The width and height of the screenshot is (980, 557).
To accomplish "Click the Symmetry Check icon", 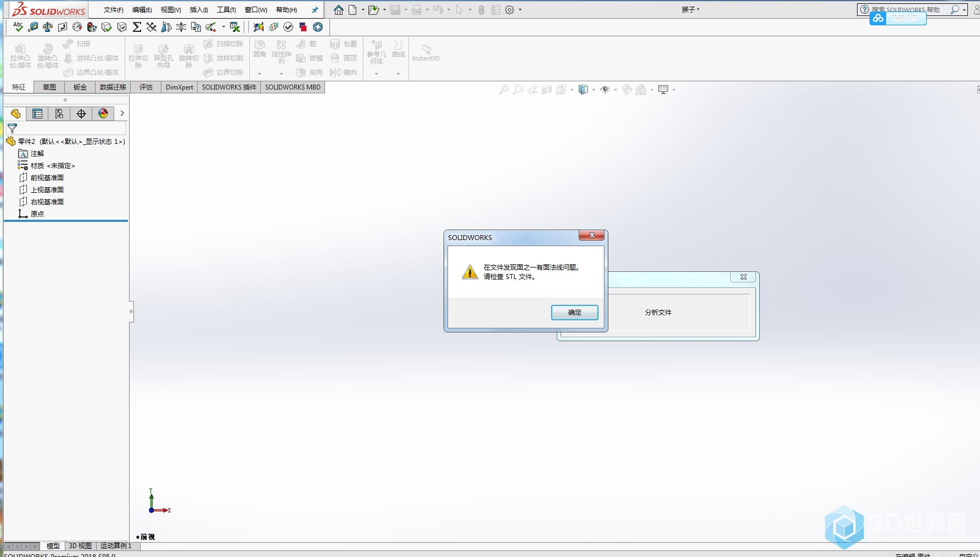I will point(181,27).
